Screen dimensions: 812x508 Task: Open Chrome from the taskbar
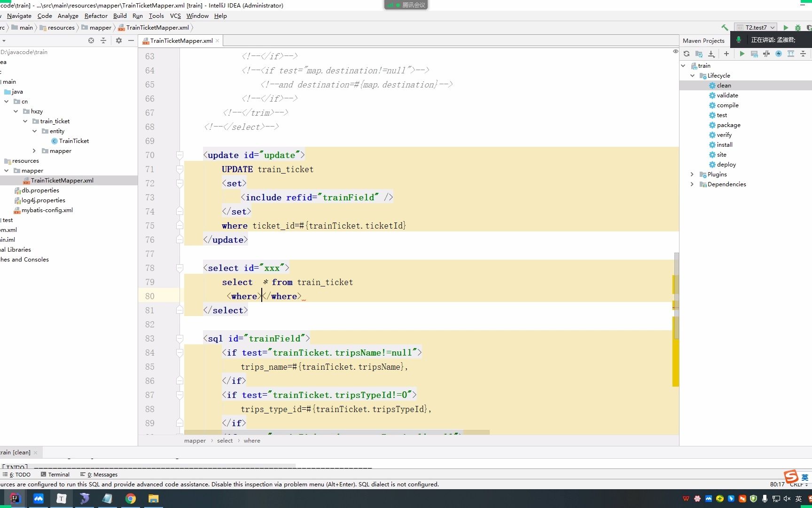pyautogui.click(x=131, y=499)
